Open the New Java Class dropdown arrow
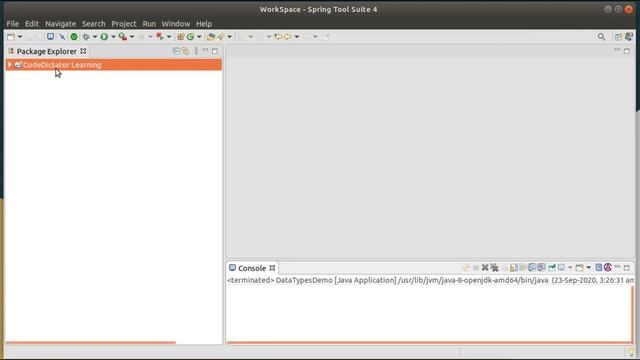 pos(199,37)
